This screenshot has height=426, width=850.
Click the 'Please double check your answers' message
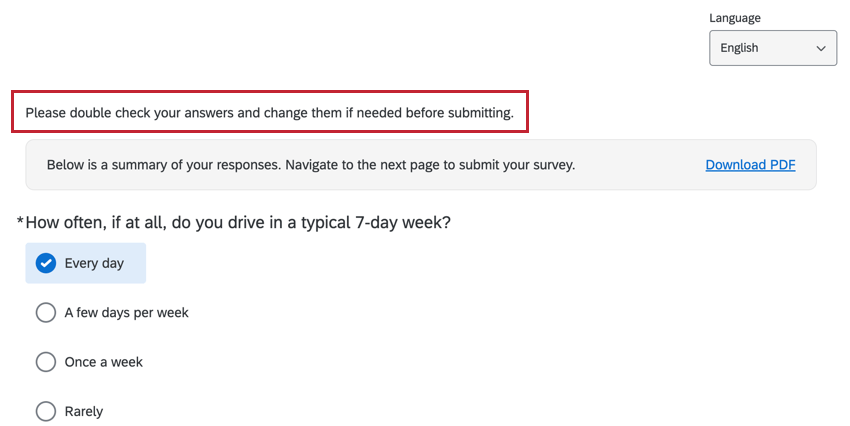coord(269,113)
